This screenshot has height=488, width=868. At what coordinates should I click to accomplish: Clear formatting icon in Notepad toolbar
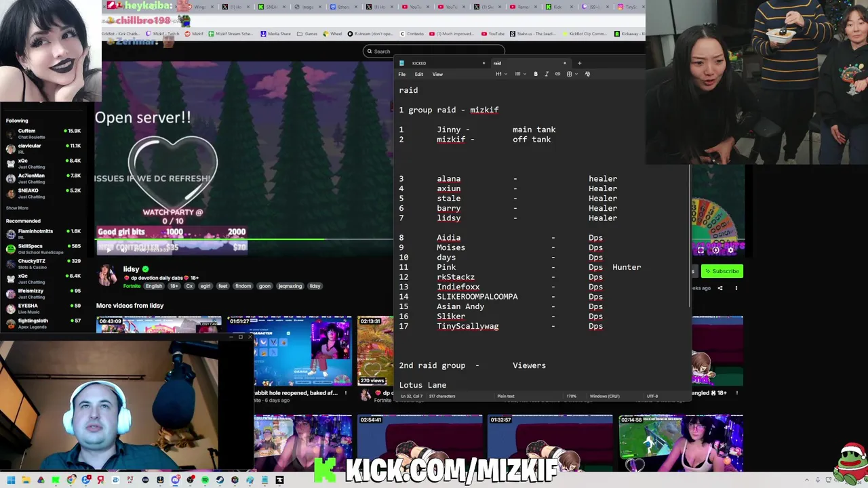(x=587, y=74)
